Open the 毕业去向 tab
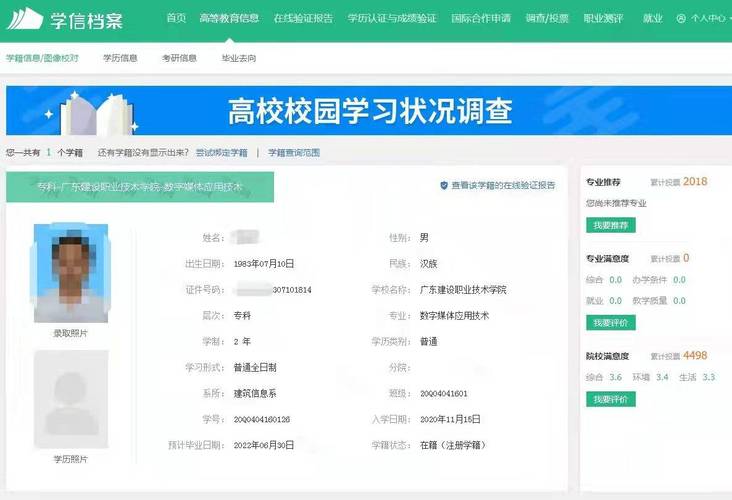 [238, 58]
